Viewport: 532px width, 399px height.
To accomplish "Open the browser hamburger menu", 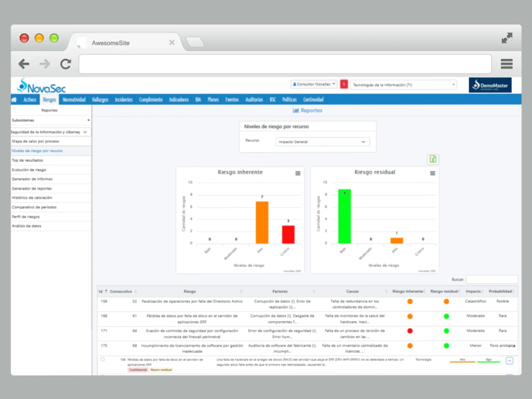I will pyautogui.click(x=506, y=64).
